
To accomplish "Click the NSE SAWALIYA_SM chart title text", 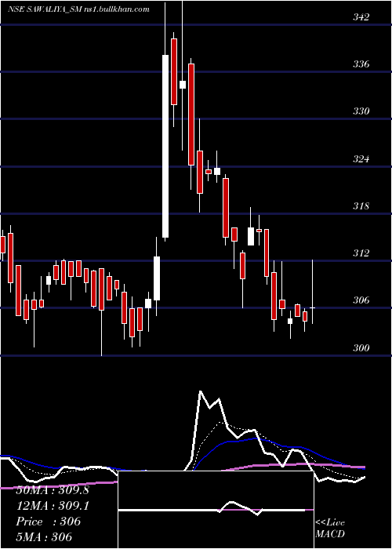I will coord(78,9).
